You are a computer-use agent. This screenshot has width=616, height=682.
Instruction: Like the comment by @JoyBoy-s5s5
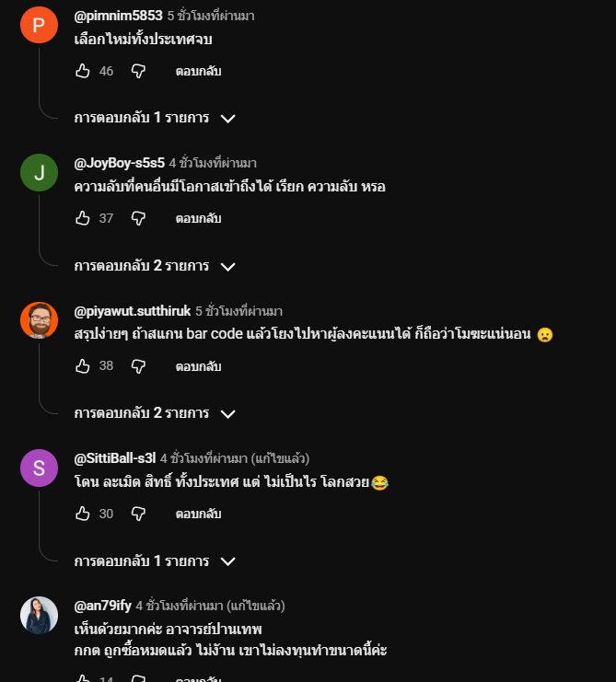(x=83, y=218)
